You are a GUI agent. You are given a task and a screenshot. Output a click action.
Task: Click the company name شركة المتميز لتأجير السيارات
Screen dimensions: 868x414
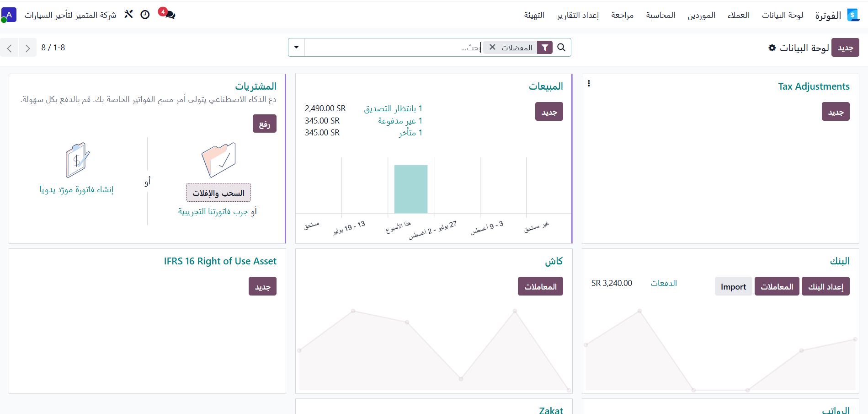70,15
